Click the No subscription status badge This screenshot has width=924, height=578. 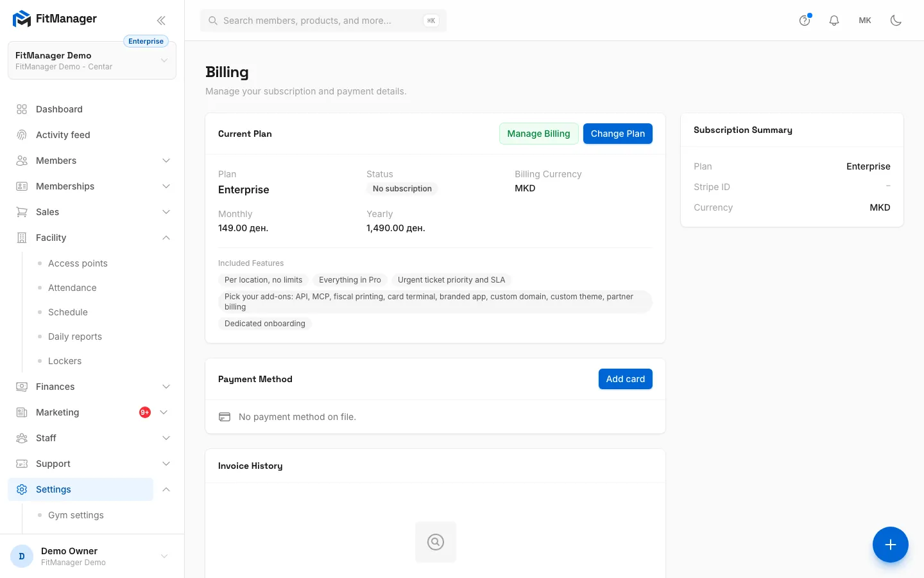pos(402,189)
